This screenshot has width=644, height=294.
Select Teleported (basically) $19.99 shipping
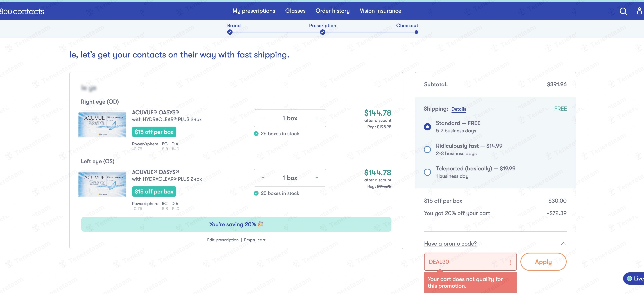click(x=427, y=172)
